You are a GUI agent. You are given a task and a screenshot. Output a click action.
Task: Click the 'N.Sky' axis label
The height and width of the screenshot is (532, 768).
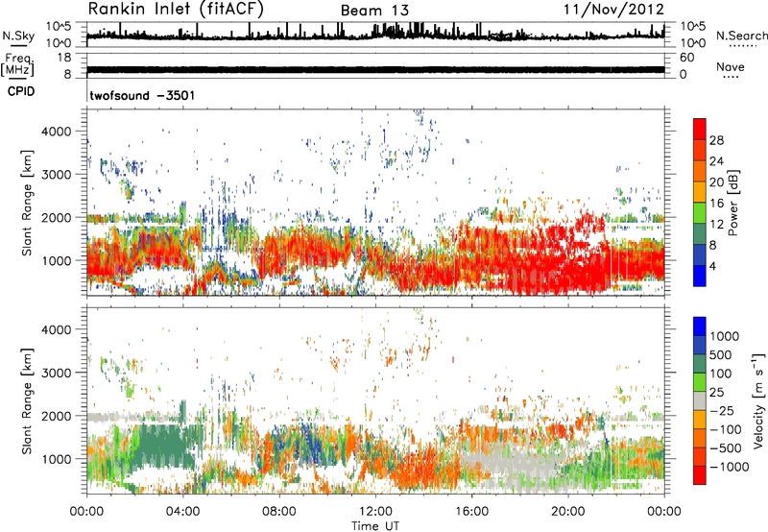click(18, 36)
